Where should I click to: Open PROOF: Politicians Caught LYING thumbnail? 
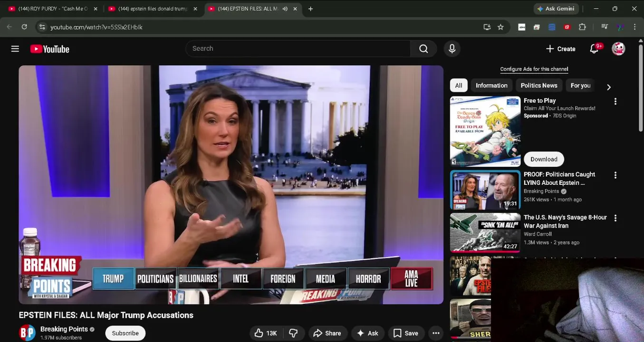pos(485,190)
